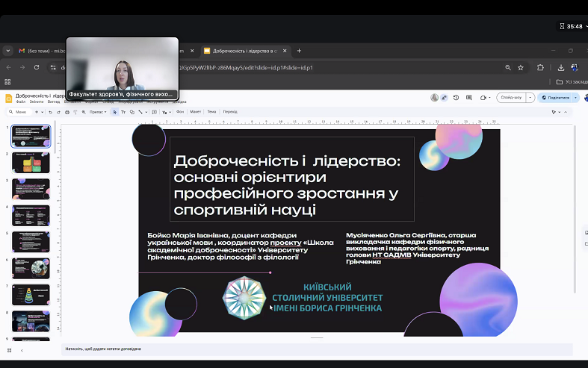Select the Shape tool

coord(132,112)
